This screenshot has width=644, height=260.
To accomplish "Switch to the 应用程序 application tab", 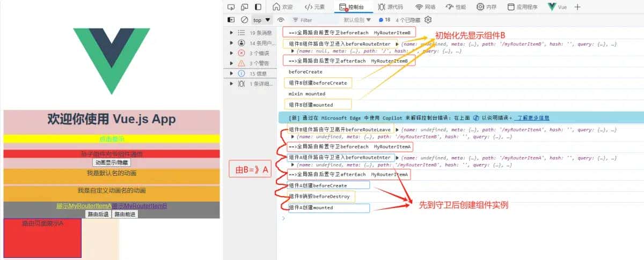I will coord(522,7).
